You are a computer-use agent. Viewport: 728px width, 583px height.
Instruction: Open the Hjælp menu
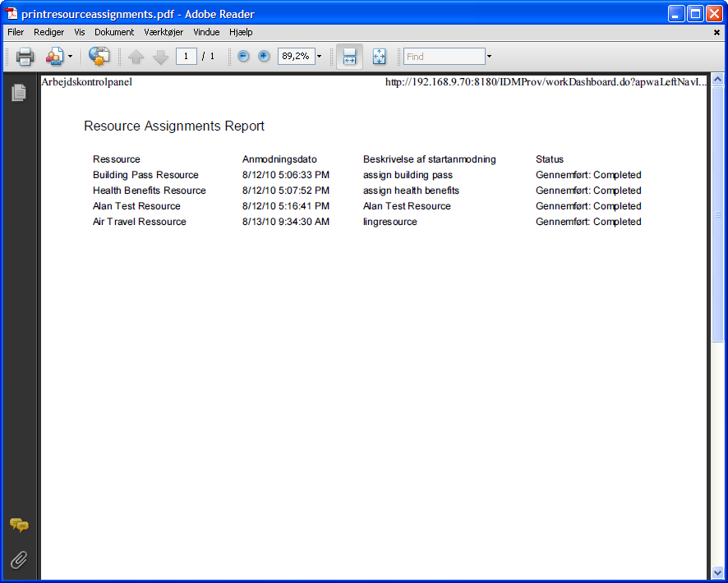tap(241, 32)
